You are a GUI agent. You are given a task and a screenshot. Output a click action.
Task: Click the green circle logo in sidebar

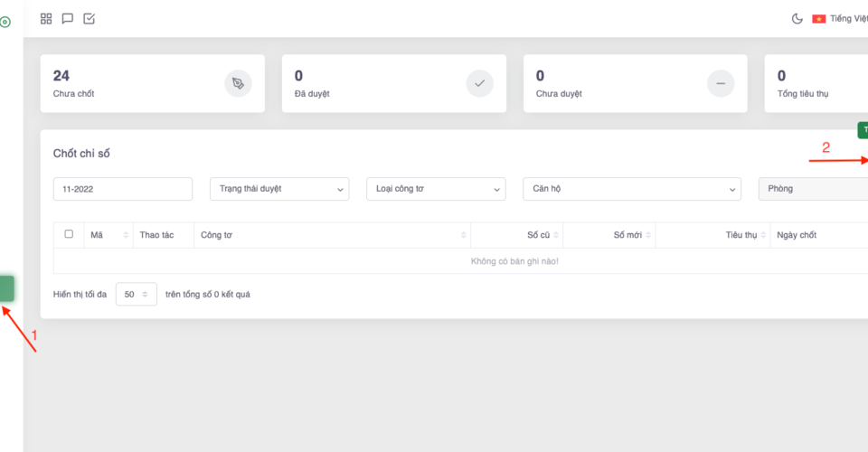tap(5, 22)
